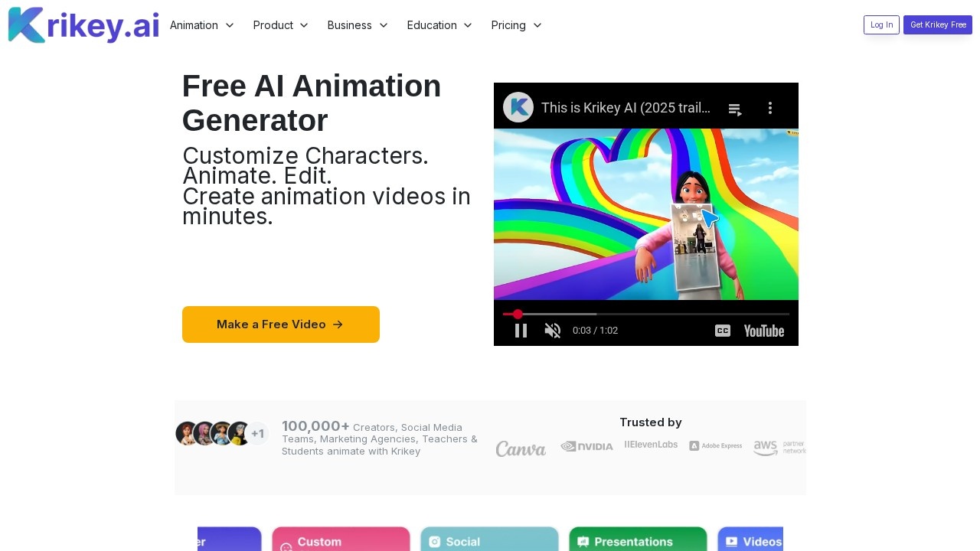Viewport: 980px width, 551px height.
Task: Toggle closed captions on video
Action: [722, 331]
